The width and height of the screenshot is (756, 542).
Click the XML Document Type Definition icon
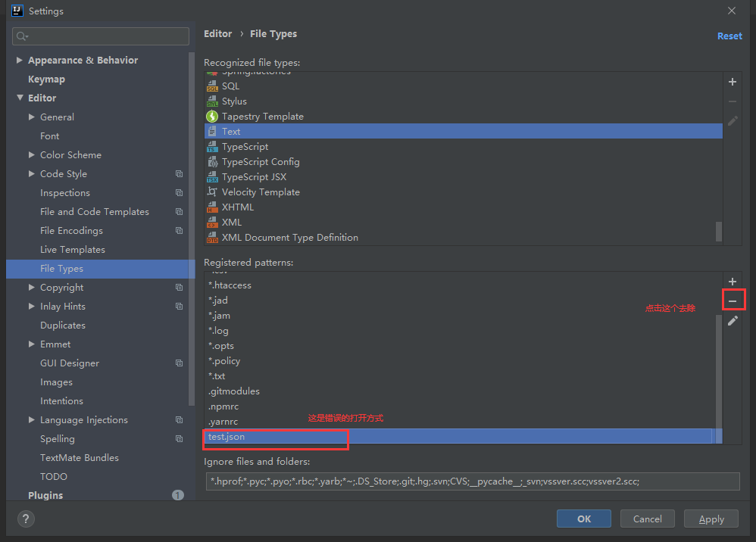212,238
